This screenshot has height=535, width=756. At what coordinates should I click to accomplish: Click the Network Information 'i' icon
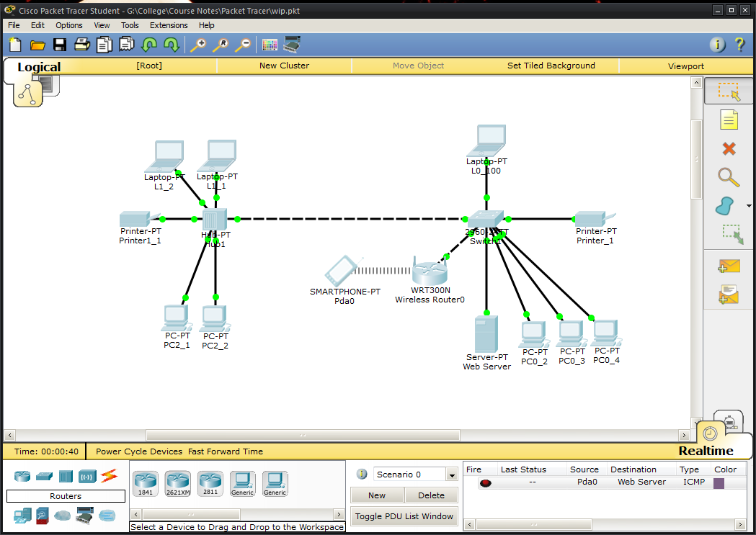click(x=717, y=45)
